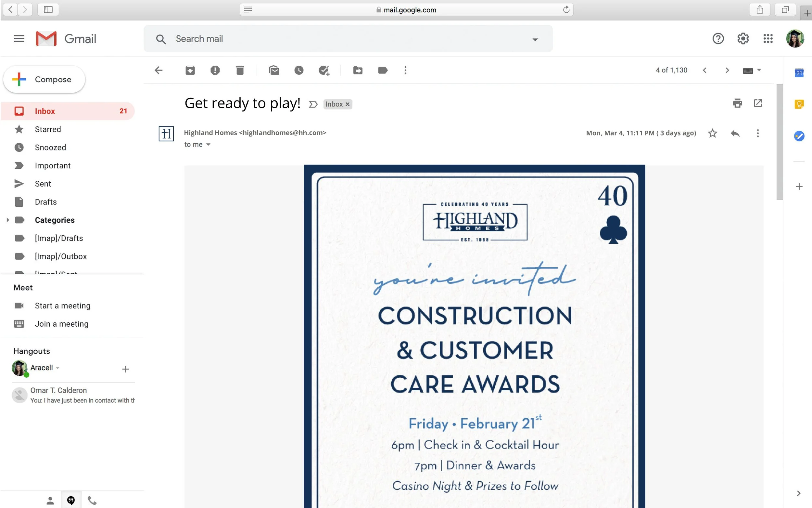The width and height of the screenshot is (812, 508).
Task: Click the Safari back button
Action: pyautogui.click(x=10, y=9)
